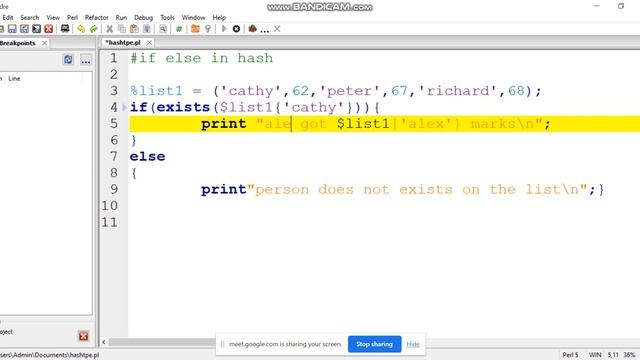
Task: Open the Debug menu
Action: 143,18
